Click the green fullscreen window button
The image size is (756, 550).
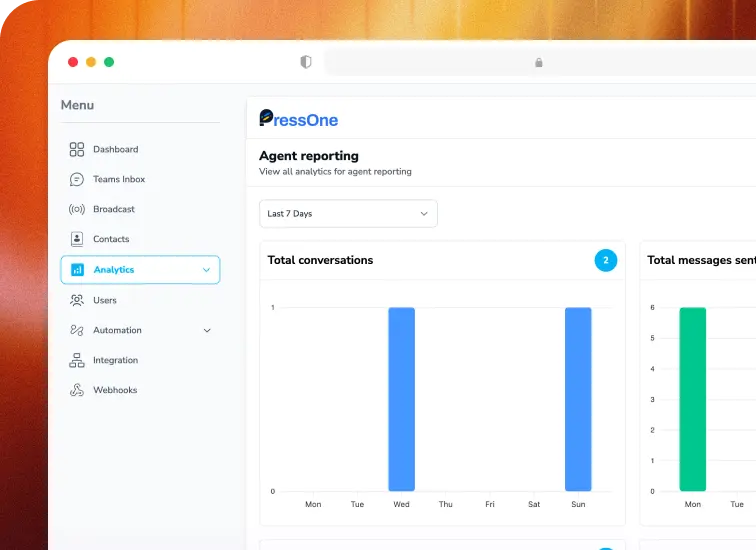pos(109,62)
